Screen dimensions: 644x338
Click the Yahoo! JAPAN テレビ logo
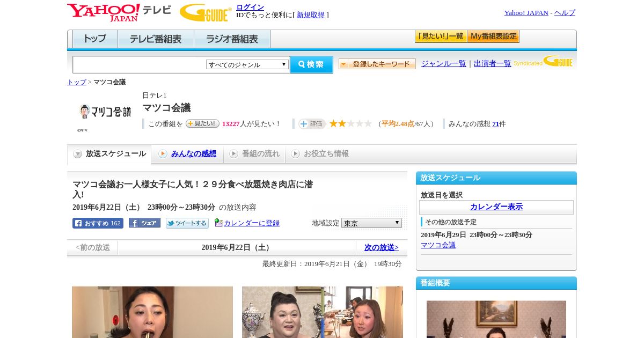coord(119,12)
